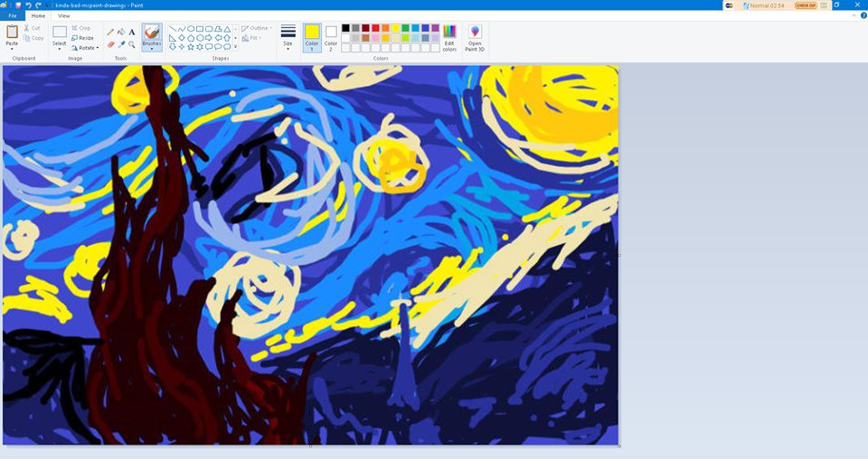This screenshot has height=459, width=868.
Task: Click Open Paint 3D button
Action: [x=475, y=36]
